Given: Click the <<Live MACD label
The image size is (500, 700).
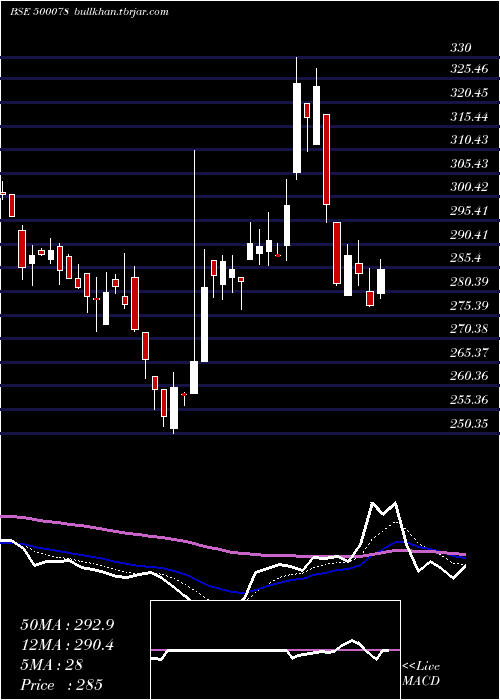Looking at the screenshot, I should (421, 674).
